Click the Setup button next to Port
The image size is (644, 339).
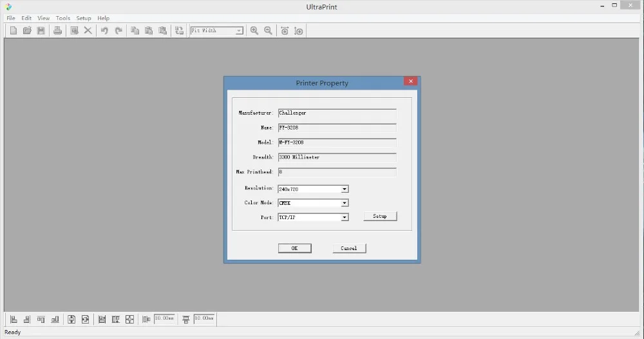[380, 216]
